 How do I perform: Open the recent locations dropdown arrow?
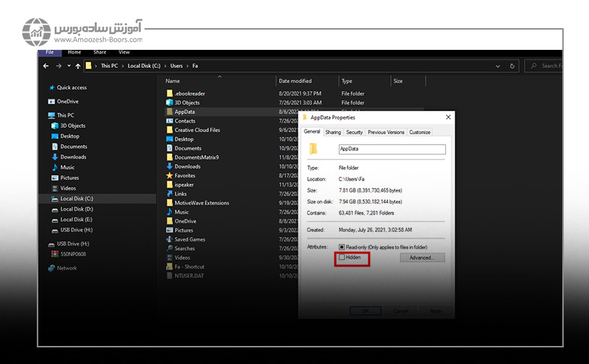click(x=69, y=66)
